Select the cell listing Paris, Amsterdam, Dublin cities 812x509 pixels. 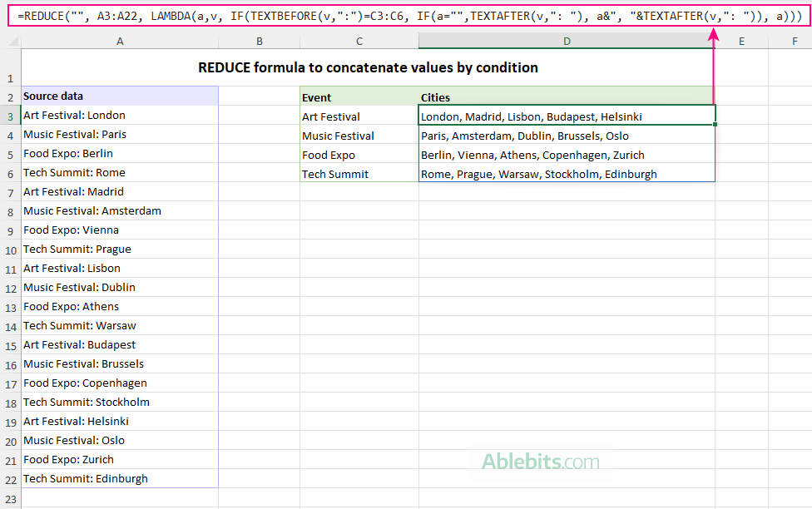(x=567, y=135)
